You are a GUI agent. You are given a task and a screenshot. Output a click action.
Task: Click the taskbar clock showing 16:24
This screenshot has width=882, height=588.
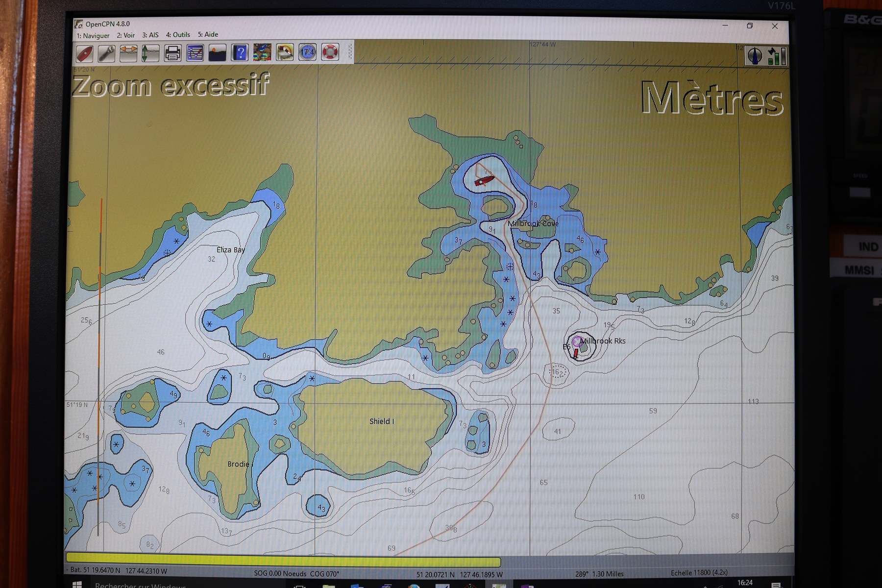[745, 583]
